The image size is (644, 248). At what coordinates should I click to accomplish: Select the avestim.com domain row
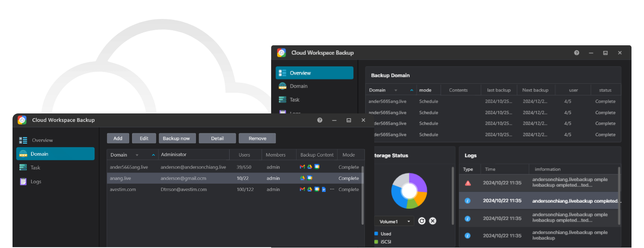click(x=234, y=189)
